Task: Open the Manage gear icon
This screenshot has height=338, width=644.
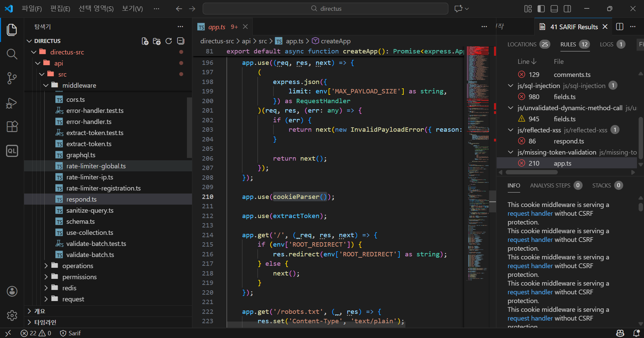Action: (x=12, y=315)
